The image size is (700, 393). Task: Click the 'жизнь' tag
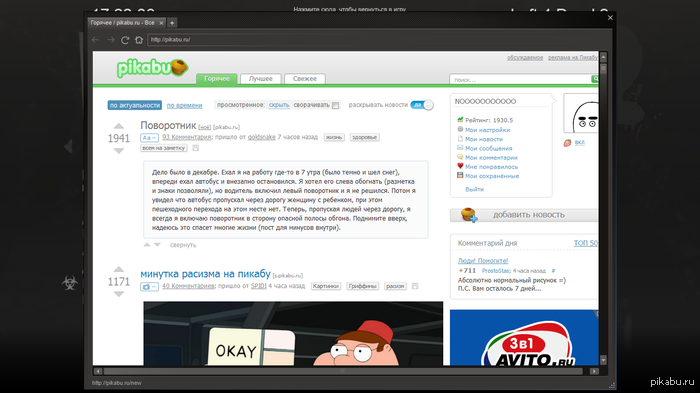coord(334,138)
